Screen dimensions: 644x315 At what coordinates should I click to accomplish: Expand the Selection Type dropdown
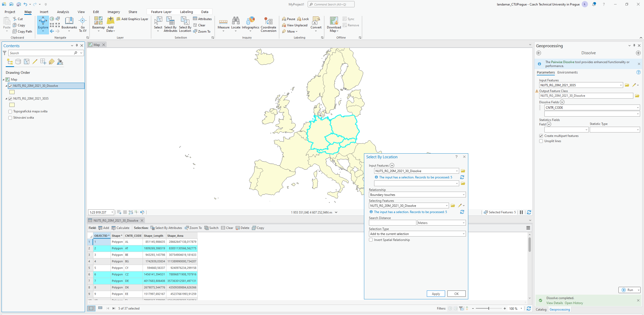(463, 234)
